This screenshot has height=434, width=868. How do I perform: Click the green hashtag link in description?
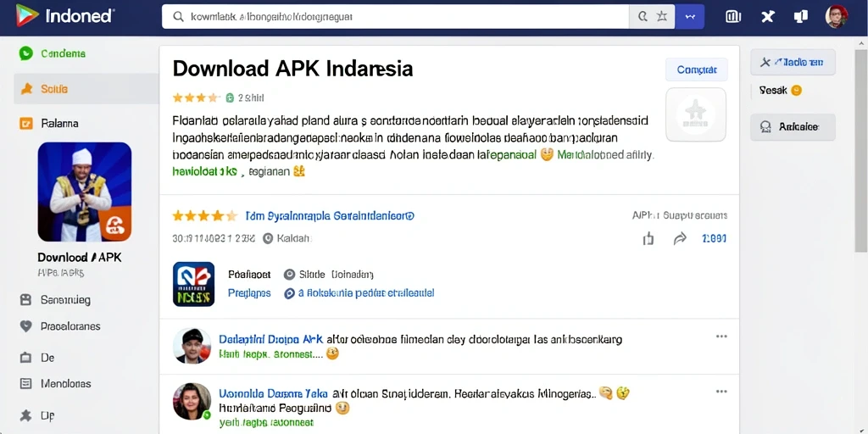(205, 171)
